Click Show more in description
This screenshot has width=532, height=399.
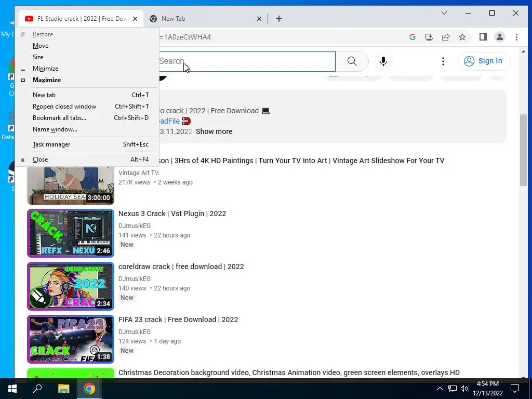[214, 131]
